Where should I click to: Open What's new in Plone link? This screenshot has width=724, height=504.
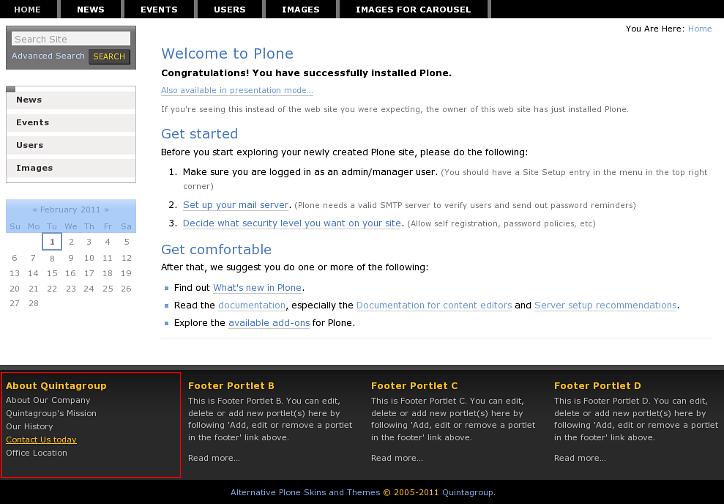[x=257, y=288]
